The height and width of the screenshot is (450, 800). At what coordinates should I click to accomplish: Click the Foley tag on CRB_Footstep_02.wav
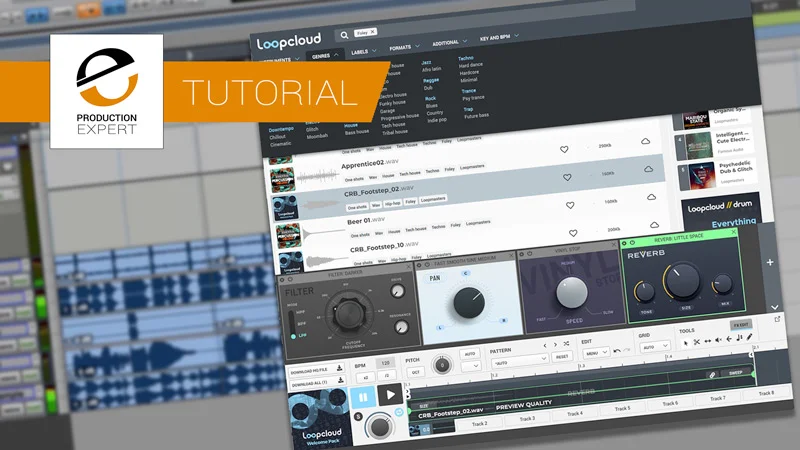(411, 202)
